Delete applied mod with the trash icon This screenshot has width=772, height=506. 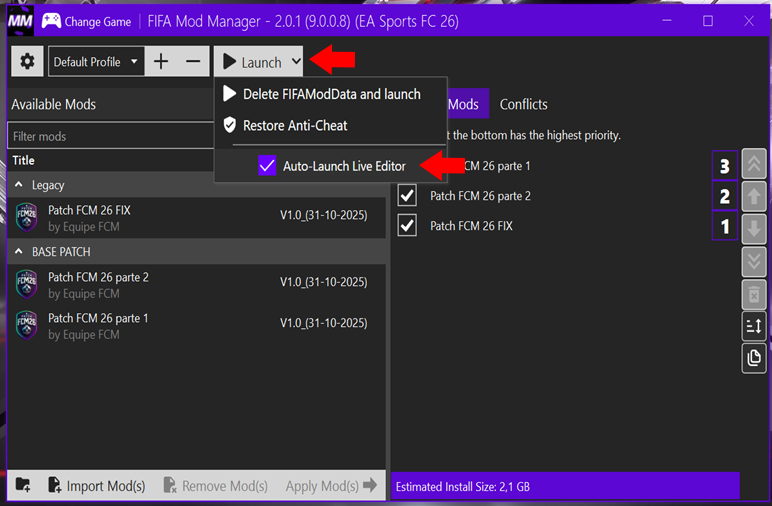(754, 293)
